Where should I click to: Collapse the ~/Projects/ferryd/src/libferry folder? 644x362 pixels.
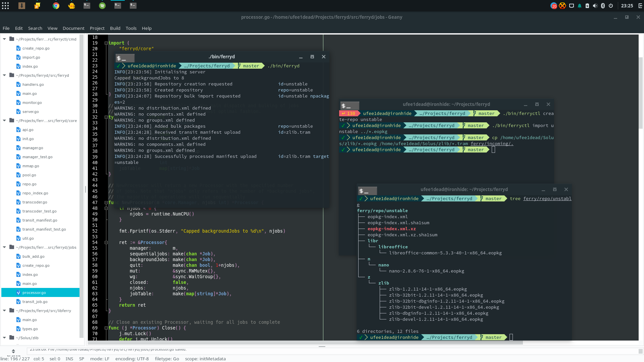(x=4, y=310)
